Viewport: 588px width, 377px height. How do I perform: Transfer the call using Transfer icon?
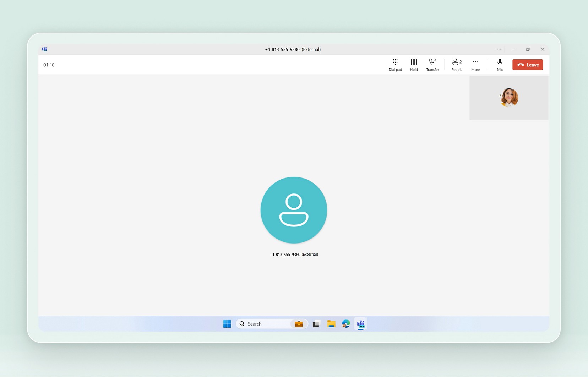[432, 65]
